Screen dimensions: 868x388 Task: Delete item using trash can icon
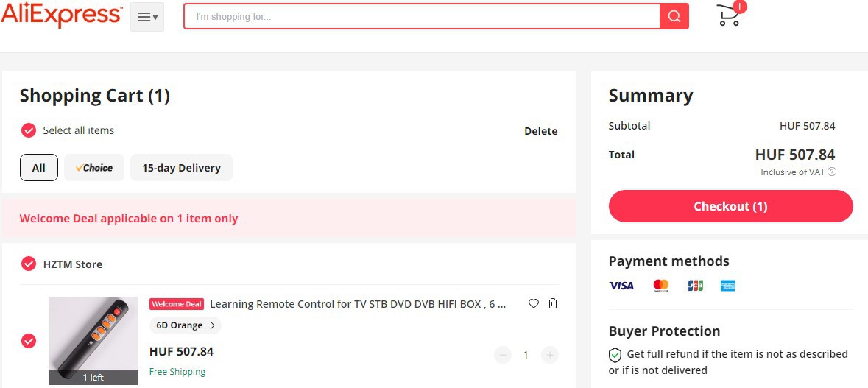(x=553, y=303)
